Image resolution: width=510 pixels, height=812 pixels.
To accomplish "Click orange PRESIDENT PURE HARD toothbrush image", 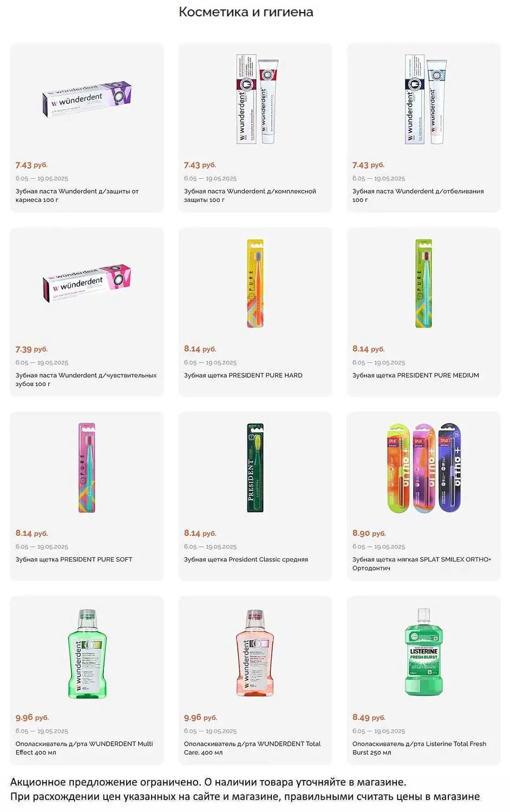I will (x=255, y=283).
